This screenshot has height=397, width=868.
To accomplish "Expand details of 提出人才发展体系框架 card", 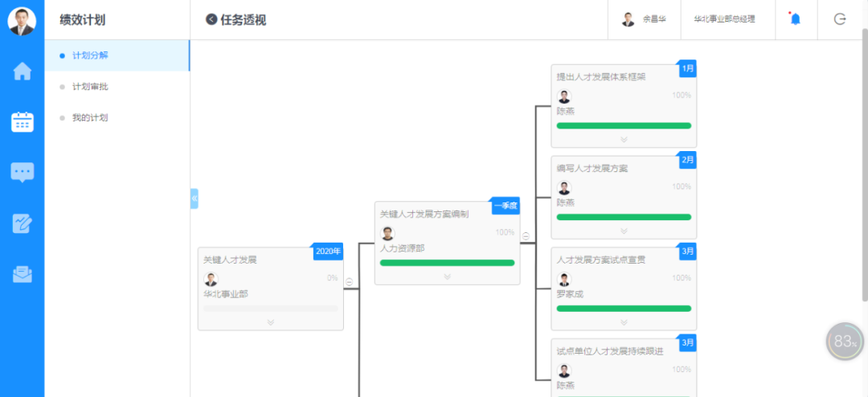I will pyautogui.click(x=624, y=140).
